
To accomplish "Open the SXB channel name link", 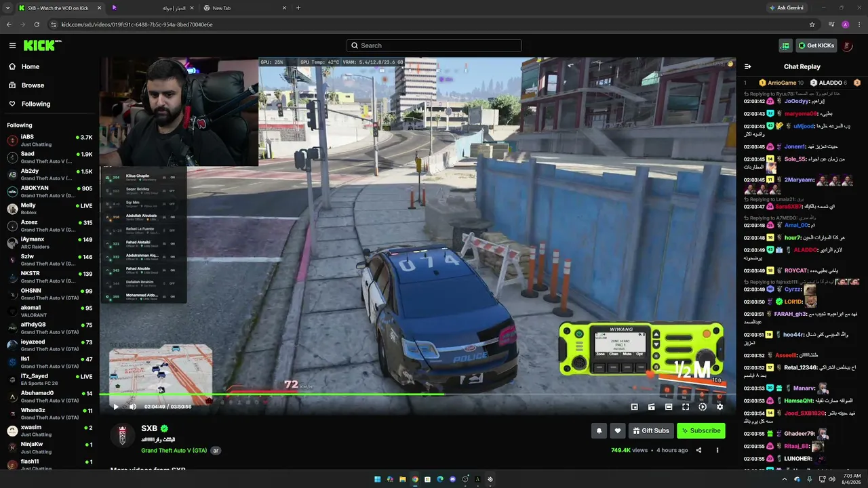I will tap(149, 428).
